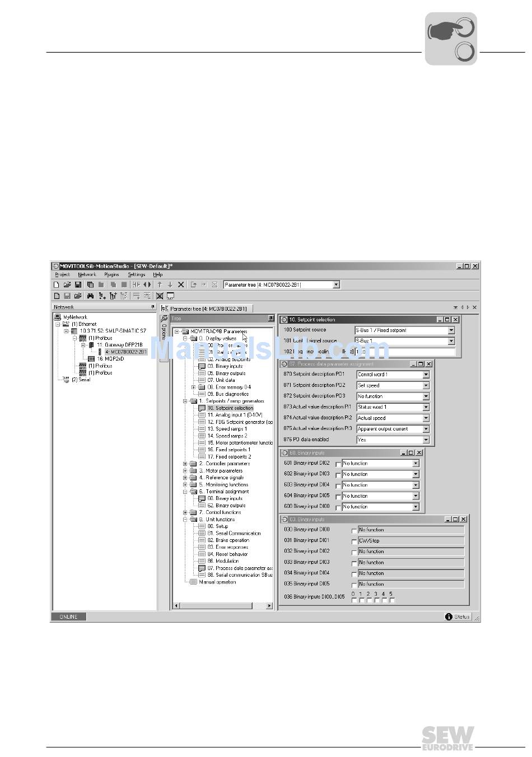Viewport: 532px width, 757px height.
Task: Open the Settings menu
Action: (136, 274)
